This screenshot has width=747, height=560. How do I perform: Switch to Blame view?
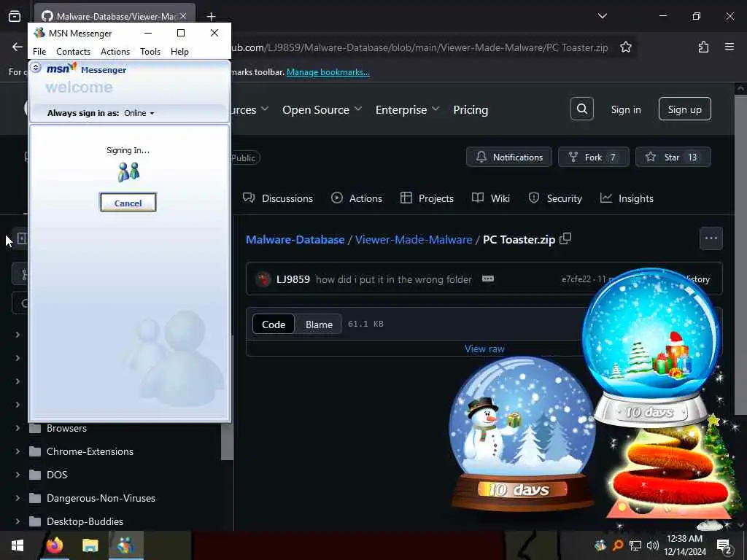[x=319, y=324]
